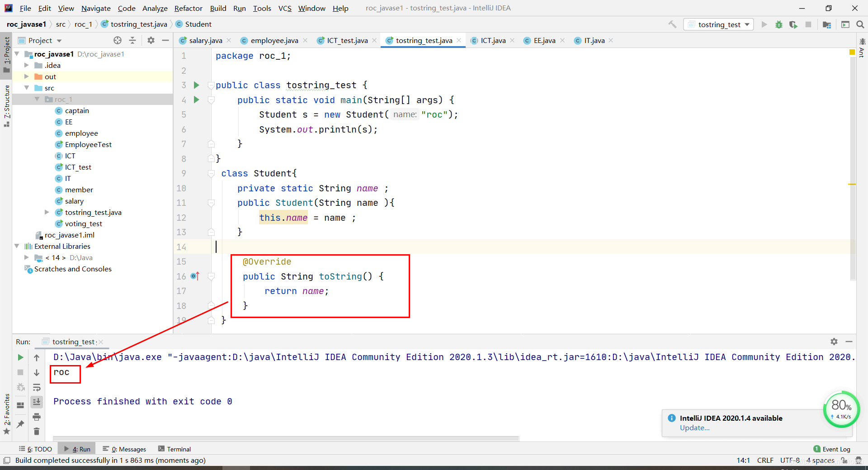Open the Event Log
Viewport: 868px width, 470px height.
tap(832, 449)
